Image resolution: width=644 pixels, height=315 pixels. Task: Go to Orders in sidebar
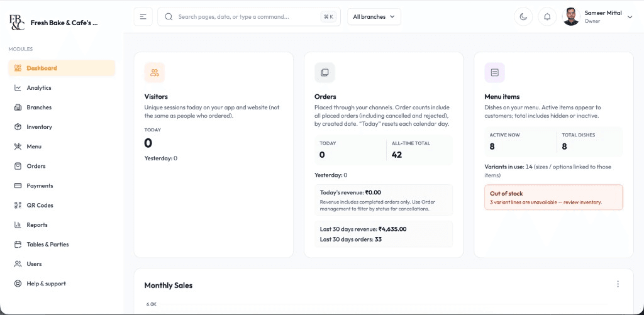[x=62, y=167]
